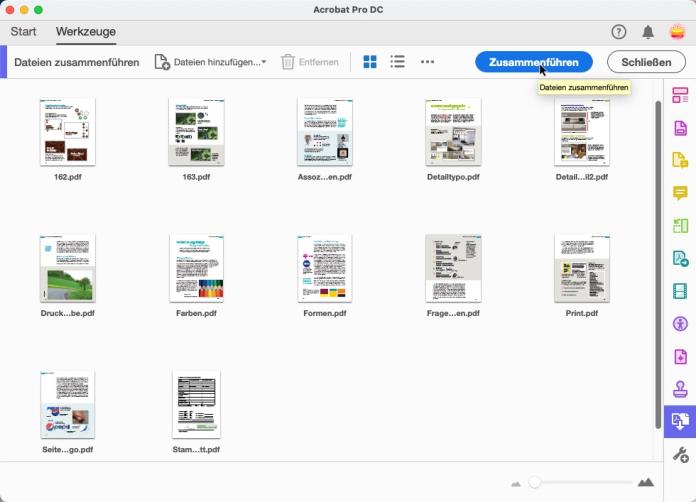Image resolution: width=696 pixels, height=502 pixels.
Task: Select the Detailtypo.pdf thumbnail
Action: (x=452, y=132)
